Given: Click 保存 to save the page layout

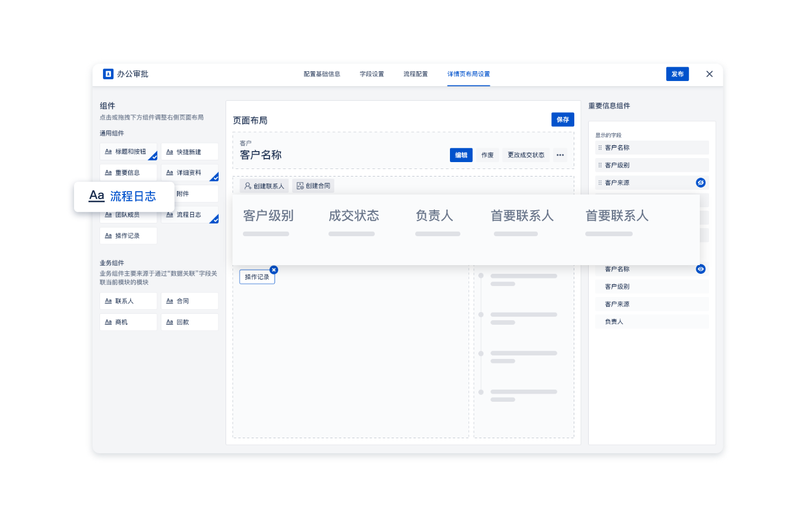Looking at the screenshot, I should pos(562,120).
